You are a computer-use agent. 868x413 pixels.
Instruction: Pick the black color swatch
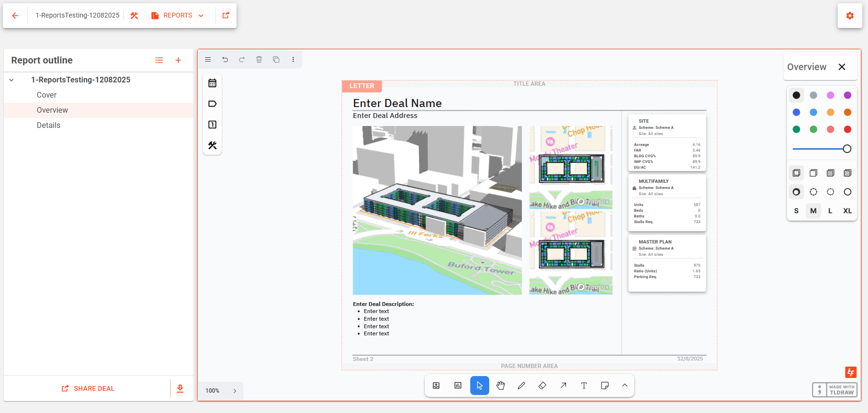[796, 95]
